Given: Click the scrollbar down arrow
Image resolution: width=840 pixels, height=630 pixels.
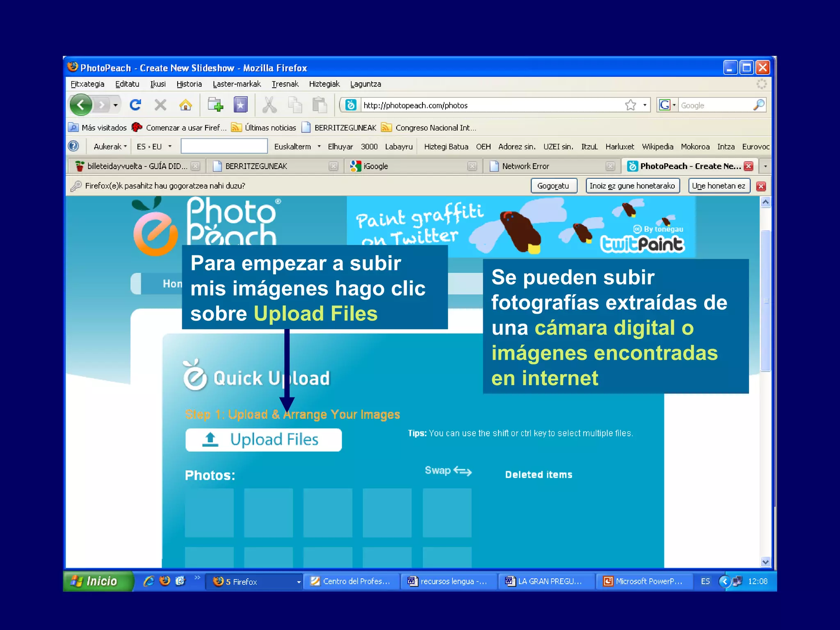Looking at the screenshot, I should [x=765, y=562].
